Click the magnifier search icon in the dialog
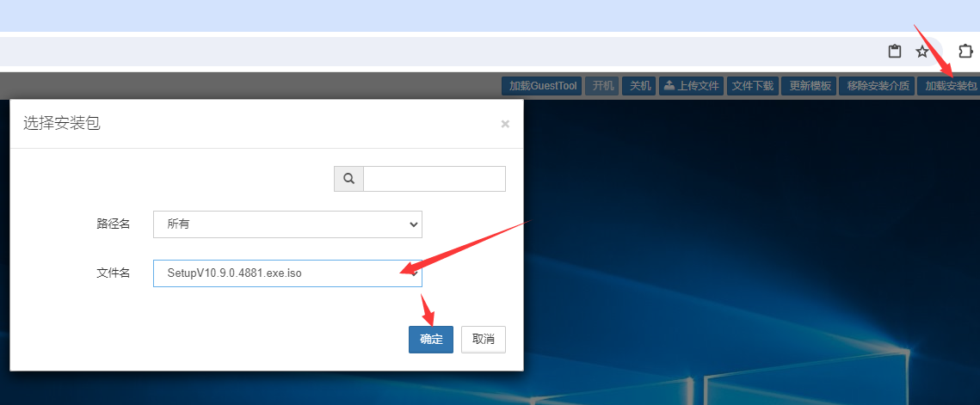The height and width of the screenshot is (405, 980). (348, 179)
